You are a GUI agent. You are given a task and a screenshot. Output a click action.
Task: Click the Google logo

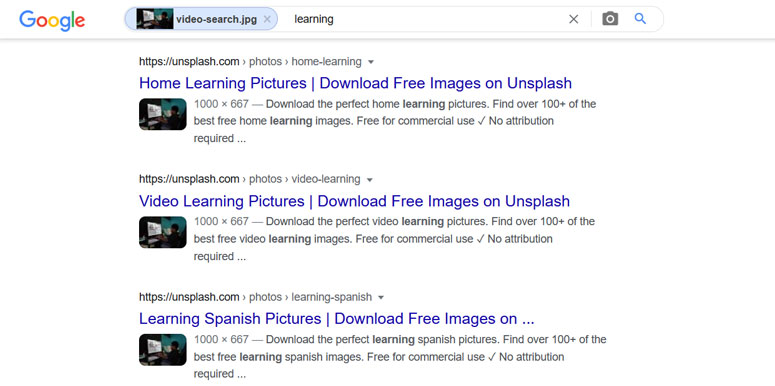click(52, 20)
